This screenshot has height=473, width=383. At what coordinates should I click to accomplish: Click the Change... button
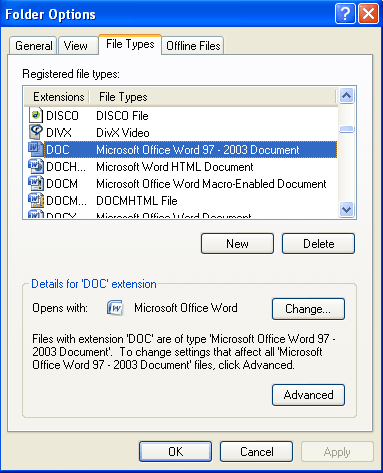[x=308, y=309]
